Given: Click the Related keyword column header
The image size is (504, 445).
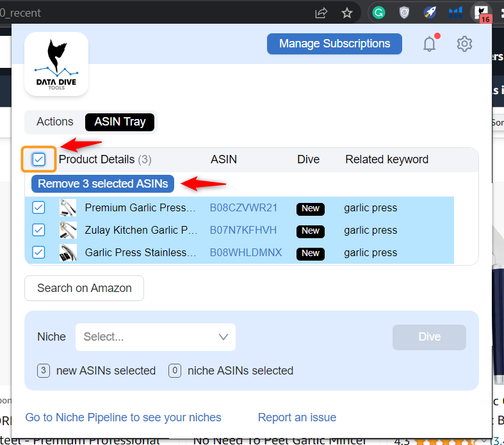Looking at the screenshot, I should pyautogui.click(x=387, y=159).
